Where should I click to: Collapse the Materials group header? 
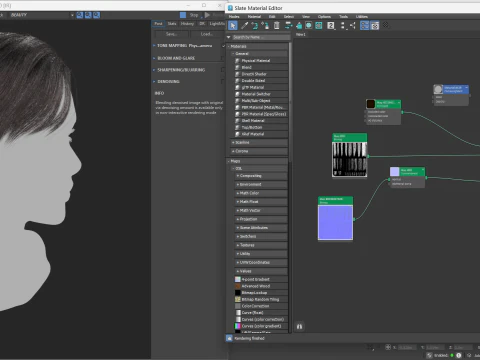click(x=257, y=46)
